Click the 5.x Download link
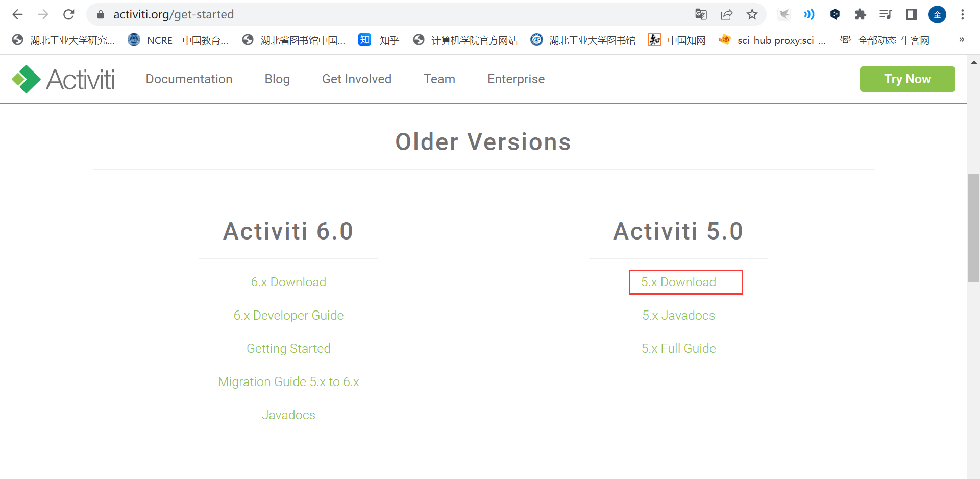The height and width of the screenshot is (479, 980). tap(678, 282)
